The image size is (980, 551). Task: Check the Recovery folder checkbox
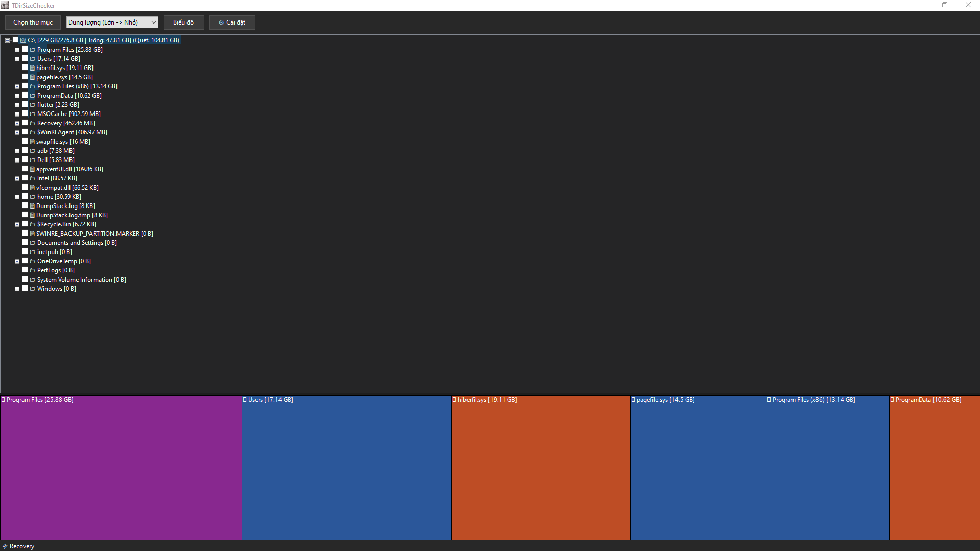pyautogui.click(x=25, y=123)
